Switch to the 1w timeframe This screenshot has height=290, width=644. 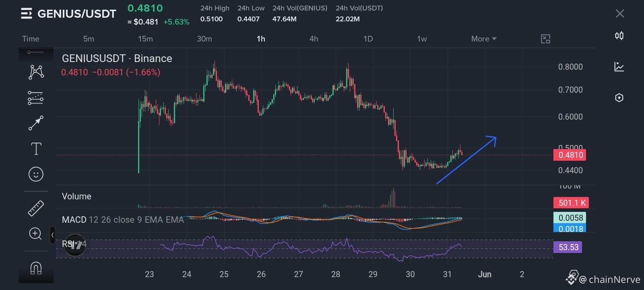[x=422, y=39]
